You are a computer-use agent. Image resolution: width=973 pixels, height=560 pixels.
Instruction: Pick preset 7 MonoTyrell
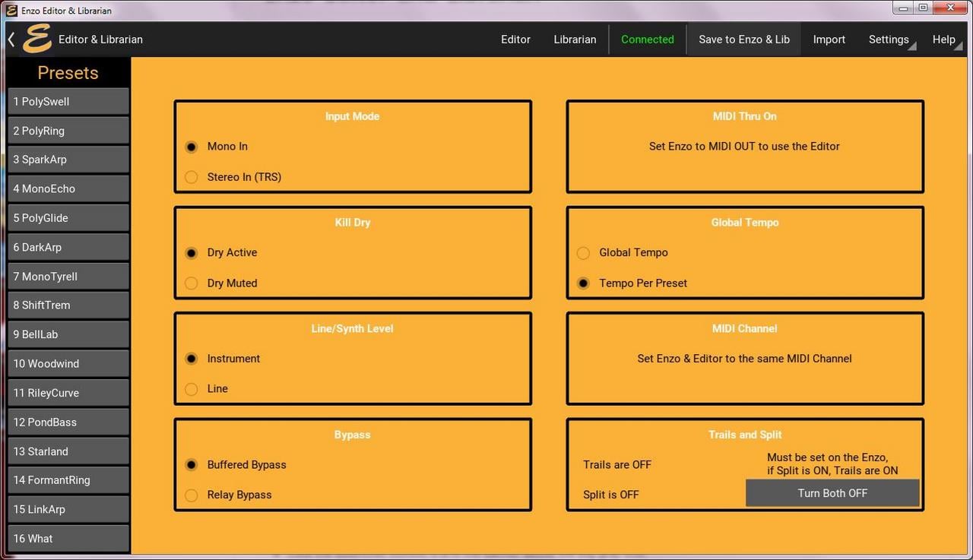[x=68, y=277]
